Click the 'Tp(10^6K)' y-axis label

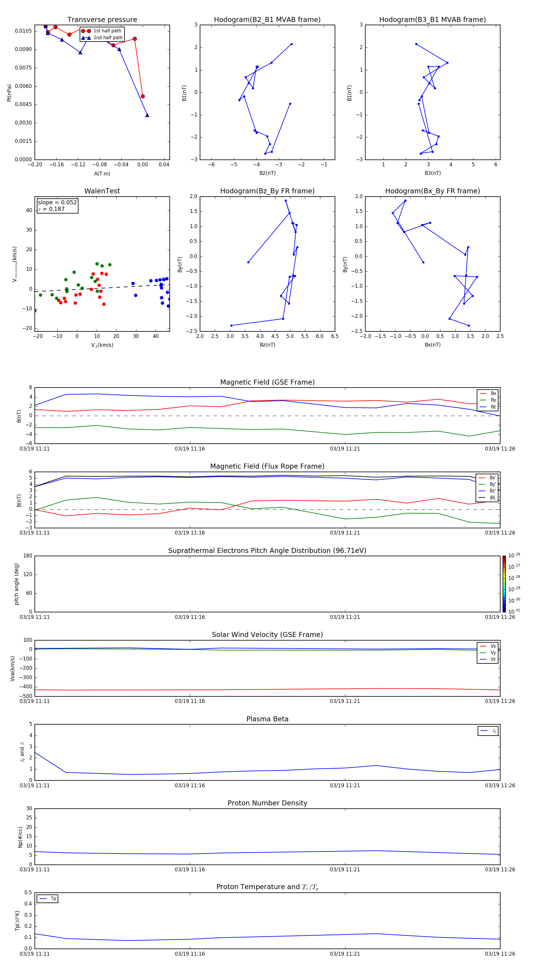tap(17, 921)
